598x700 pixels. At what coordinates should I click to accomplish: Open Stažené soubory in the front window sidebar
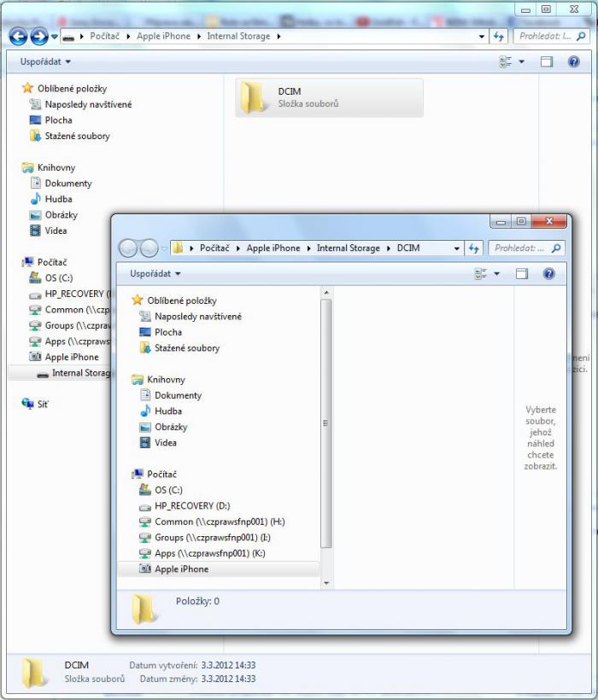(186, 348)
